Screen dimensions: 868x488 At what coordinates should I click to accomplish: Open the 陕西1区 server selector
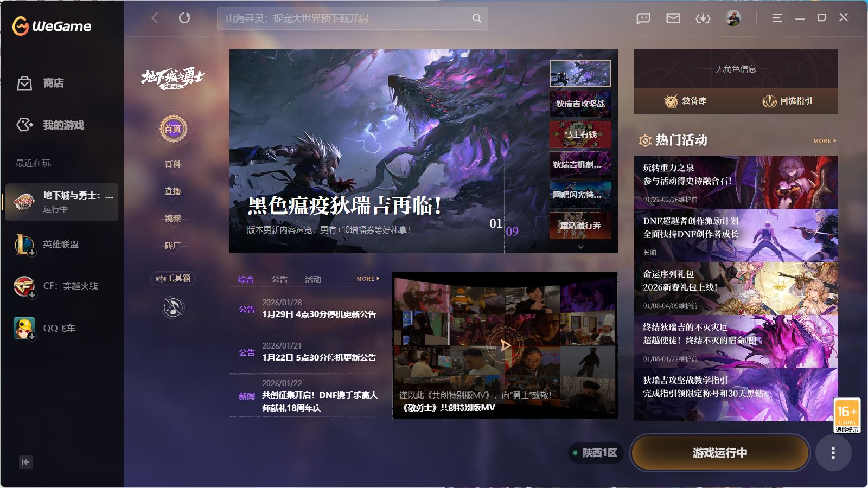click(x=595, y=453)
